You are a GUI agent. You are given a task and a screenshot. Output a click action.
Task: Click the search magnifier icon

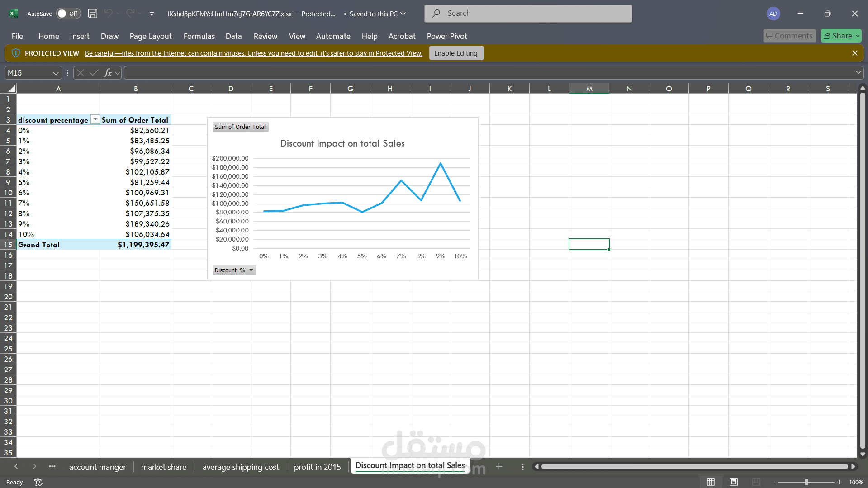pyautogui.click(x=436, y=13)
